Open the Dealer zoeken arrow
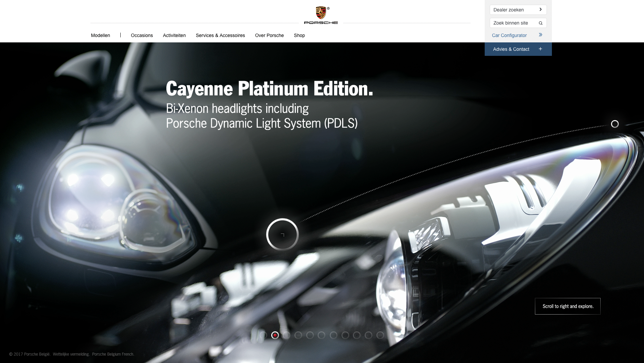 click(x=540, y=10)
